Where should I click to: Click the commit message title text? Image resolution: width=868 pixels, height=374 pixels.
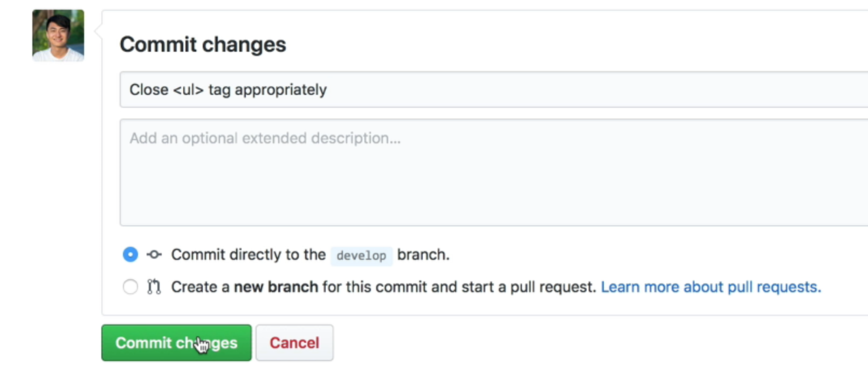coord(227,89)
